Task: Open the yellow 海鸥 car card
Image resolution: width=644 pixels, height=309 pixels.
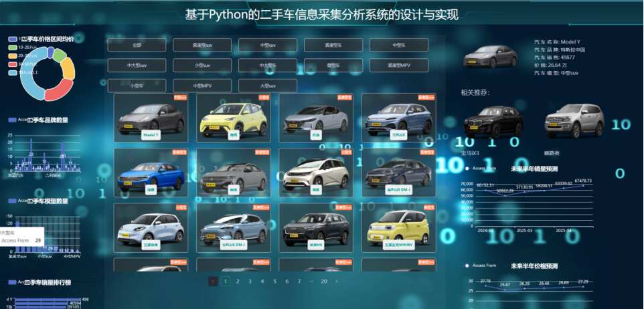Action: (x=234, y=118)
